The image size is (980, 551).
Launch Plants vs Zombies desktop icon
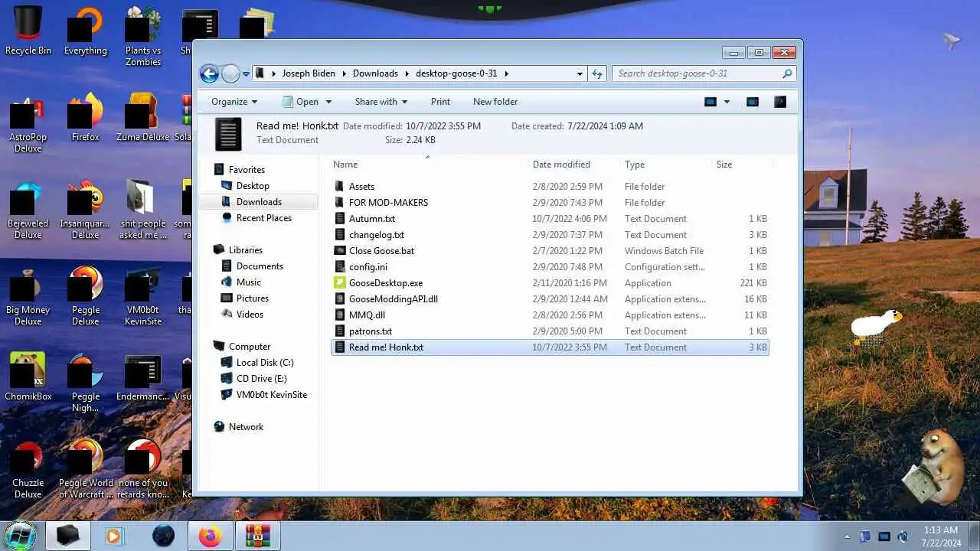(143, 36)
